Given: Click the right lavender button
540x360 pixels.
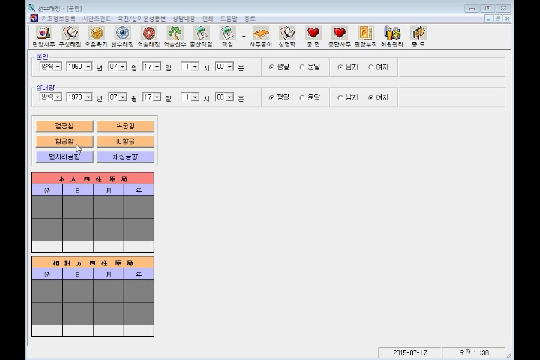Looking at the screenshot, I should [x=125, y=157].
